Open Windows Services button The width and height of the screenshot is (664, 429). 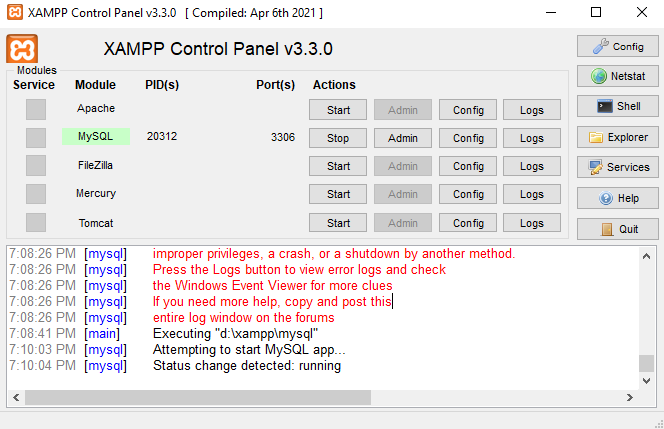[617, 167]
